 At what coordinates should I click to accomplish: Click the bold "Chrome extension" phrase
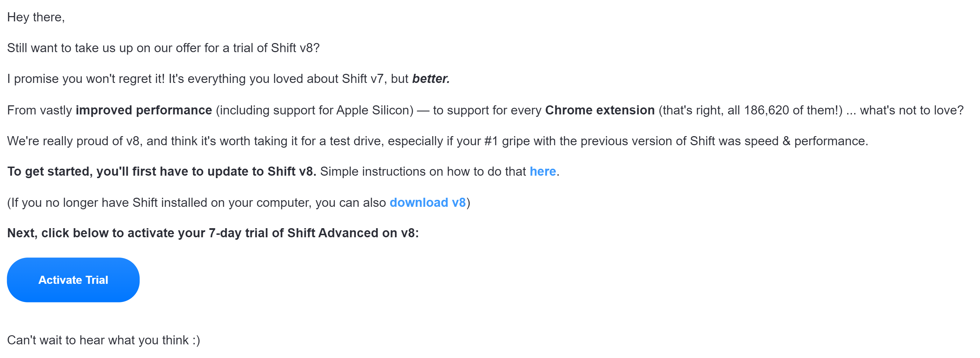click(599, 110)
